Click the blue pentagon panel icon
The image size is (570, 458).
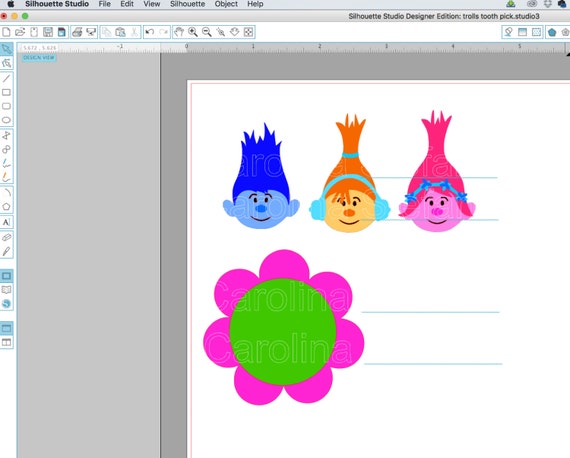click(552, 32)
